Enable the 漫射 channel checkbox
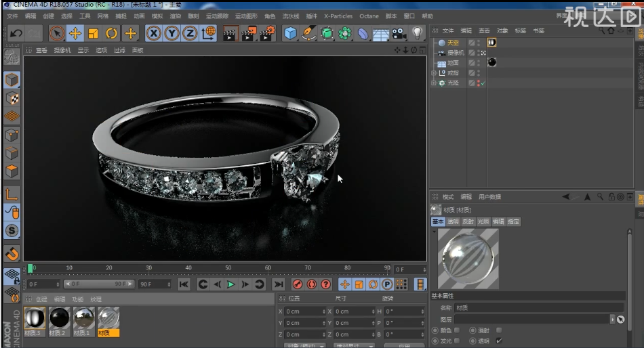644x348 pixels. coord(499,330)
